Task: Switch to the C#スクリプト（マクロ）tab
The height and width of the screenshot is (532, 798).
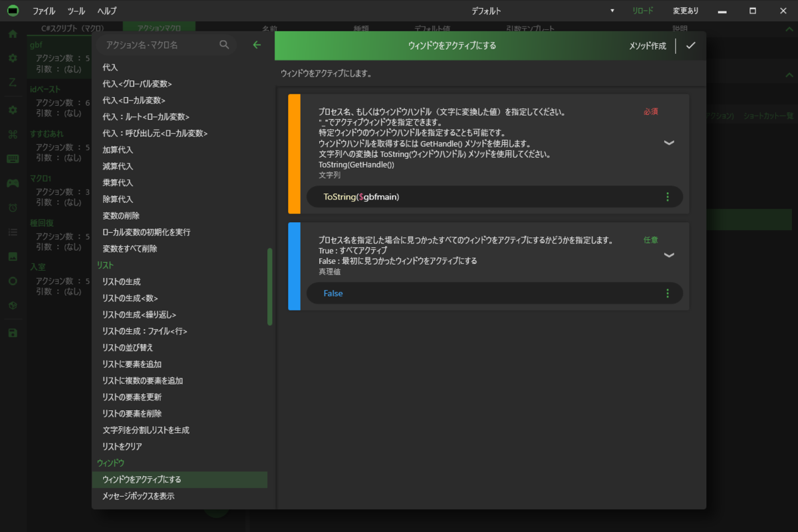Action: point(74,29)
